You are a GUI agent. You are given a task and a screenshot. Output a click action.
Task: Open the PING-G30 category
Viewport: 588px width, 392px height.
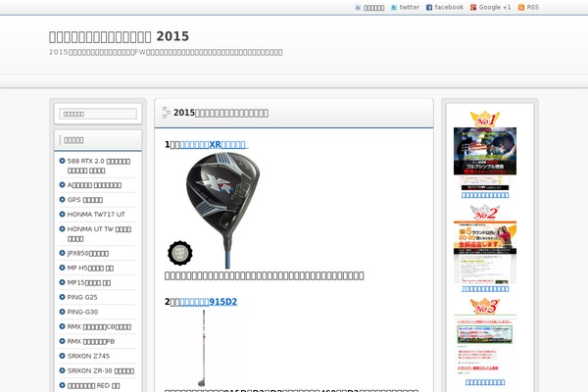point(82,312)
